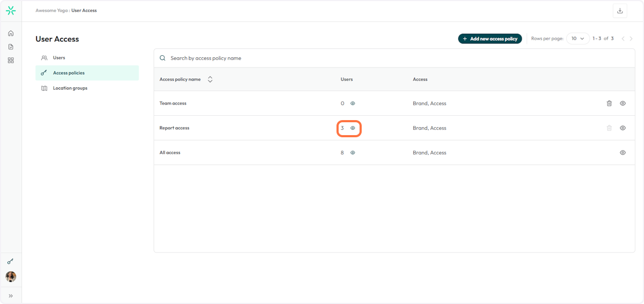Image resolution: width=644 pixels, height=304 pixels.
Task: View users assigned to Report access
Action: pyautogui.click(x=353, y=128)
